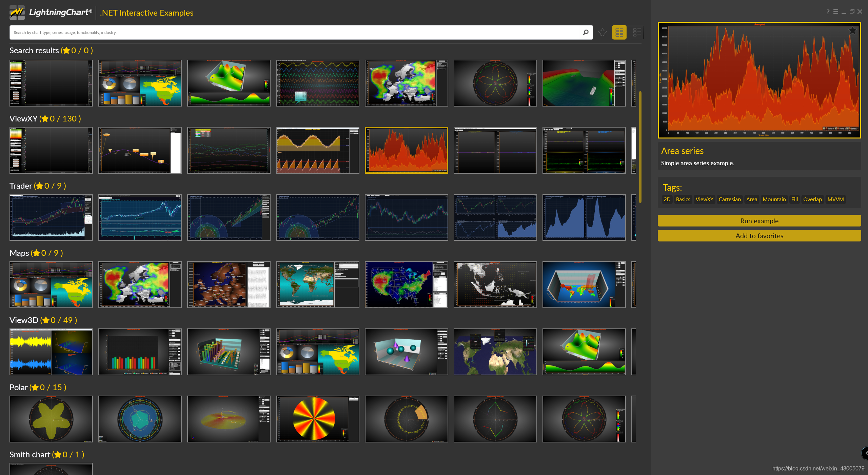Select the first dark chart thumbnail under ViewXY
The image size is (868, 475).
[51, 150]
